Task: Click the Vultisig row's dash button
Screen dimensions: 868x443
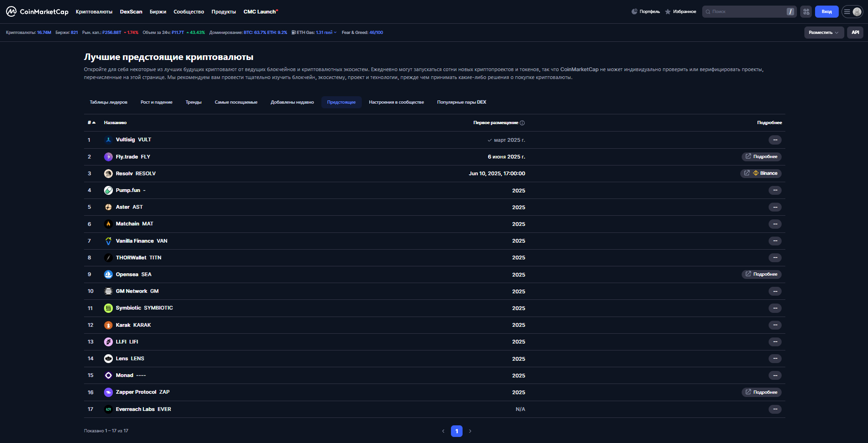Action: (775, 140)
